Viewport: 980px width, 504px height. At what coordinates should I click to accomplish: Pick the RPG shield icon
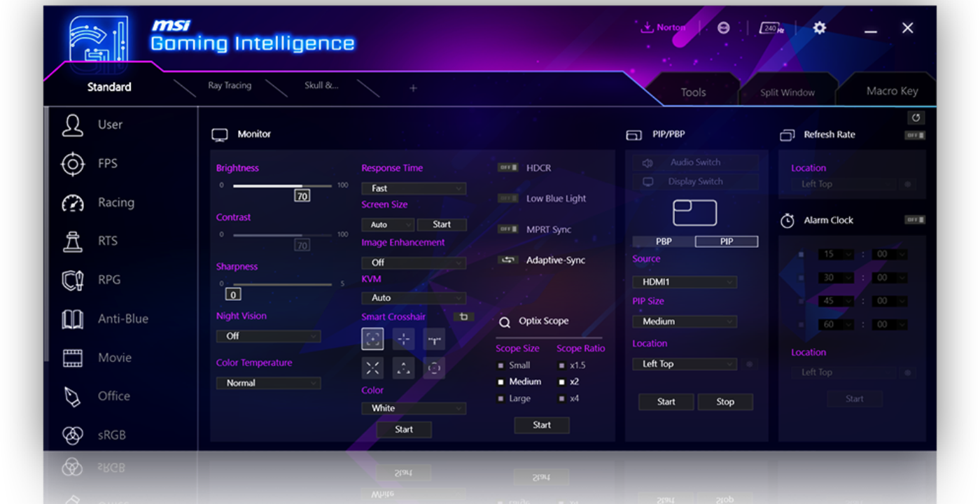[x=73, y=281]
